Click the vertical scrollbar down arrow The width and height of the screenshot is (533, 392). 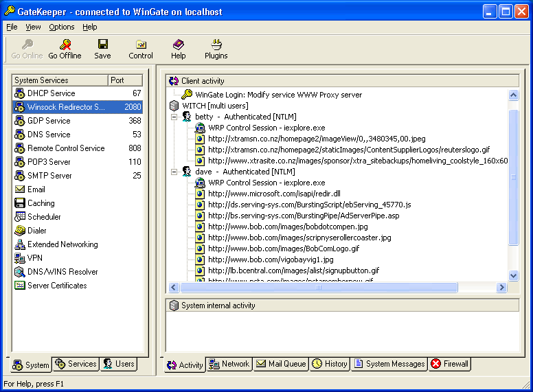pos(513,275)
